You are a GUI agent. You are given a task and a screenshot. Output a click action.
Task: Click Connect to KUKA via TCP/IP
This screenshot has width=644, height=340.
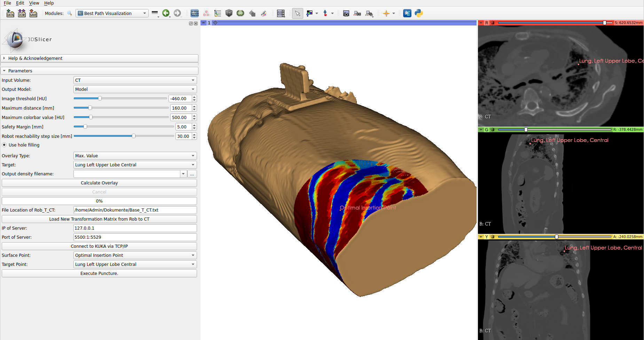(99, 246)
